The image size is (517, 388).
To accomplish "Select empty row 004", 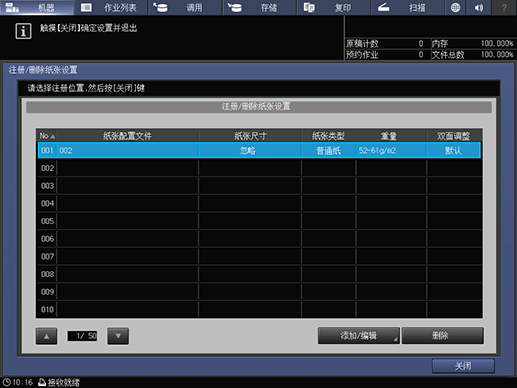I will (x=259, y=203).
